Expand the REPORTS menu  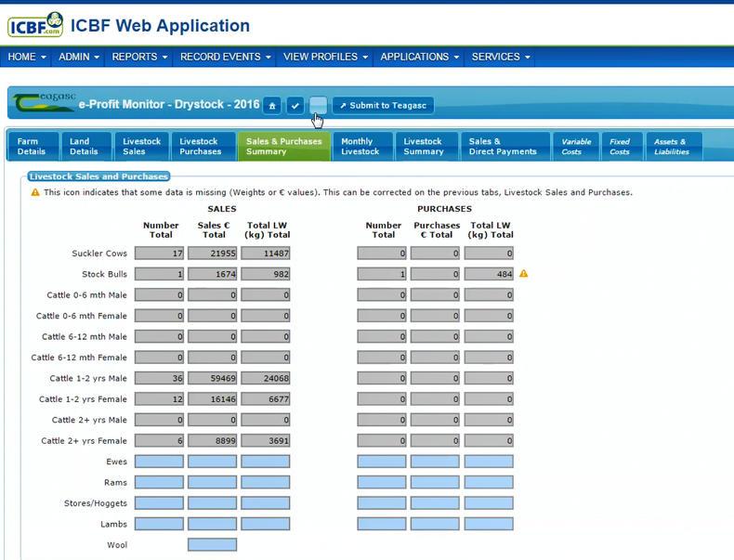pyautogui.click(x=140, y=57)
